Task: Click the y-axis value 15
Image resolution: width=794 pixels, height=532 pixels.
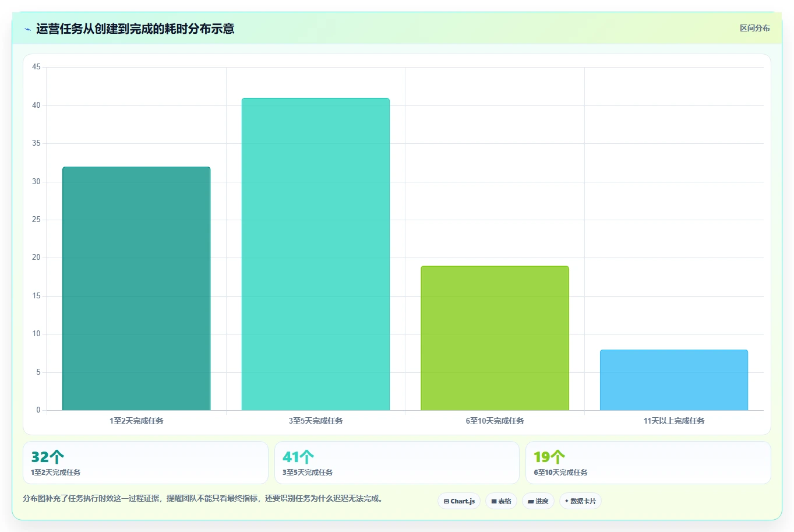Action: click(x=36, y=296)
